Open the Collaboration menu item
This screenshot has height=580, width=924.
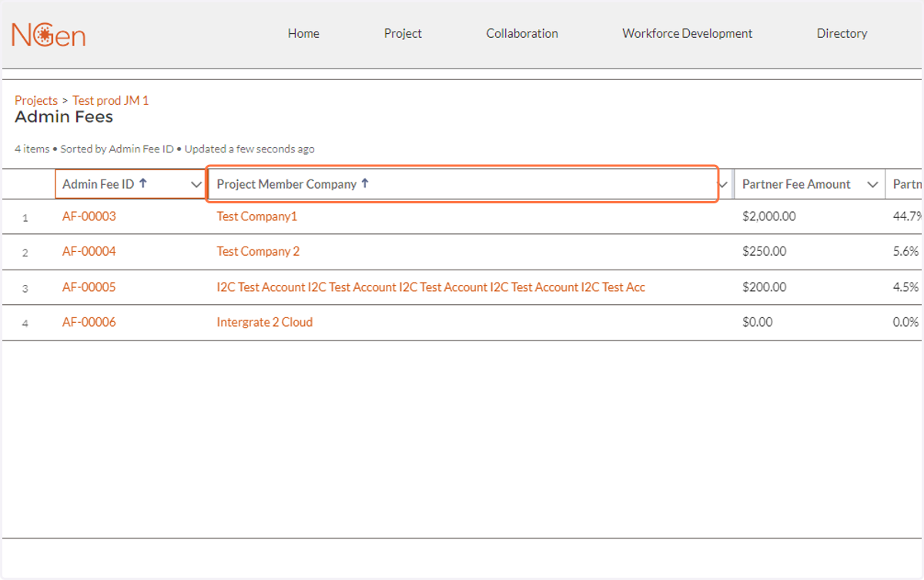tap(522, 33)
